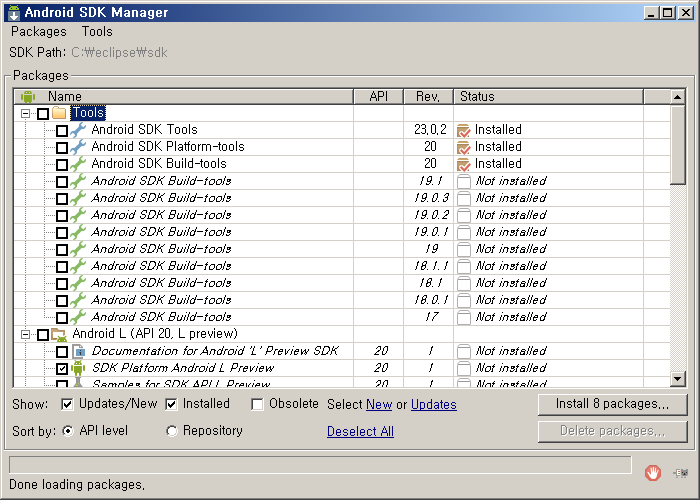Check the Android L (API 20) group checkbox

[x=43, y=335]
